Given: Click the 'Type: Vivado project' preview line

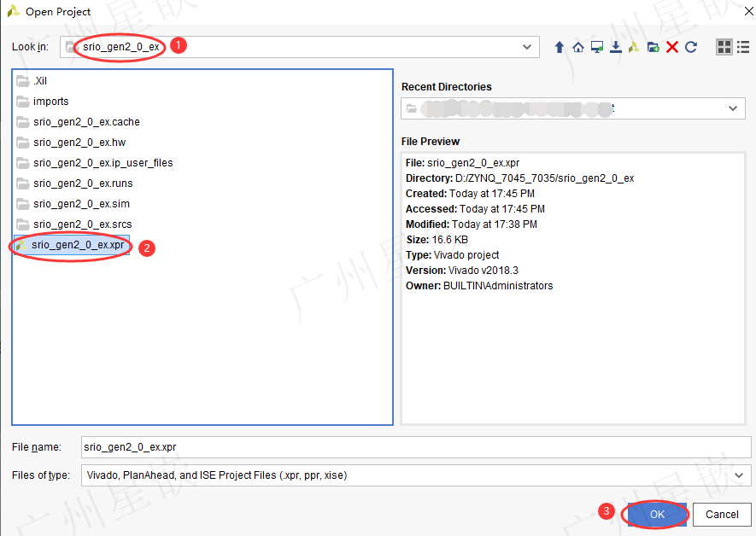Looking at the screenshot, I should coord(452,254).
